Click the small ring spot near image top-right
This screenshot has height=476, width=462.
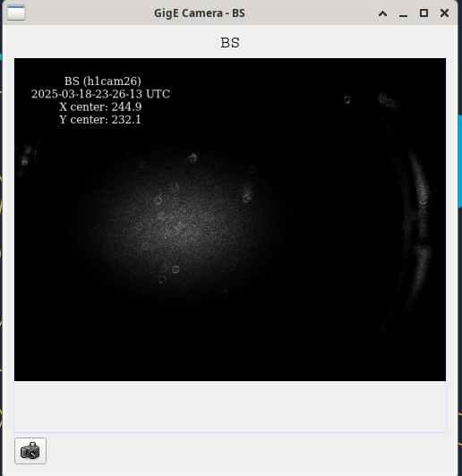[x=346, y=99]
